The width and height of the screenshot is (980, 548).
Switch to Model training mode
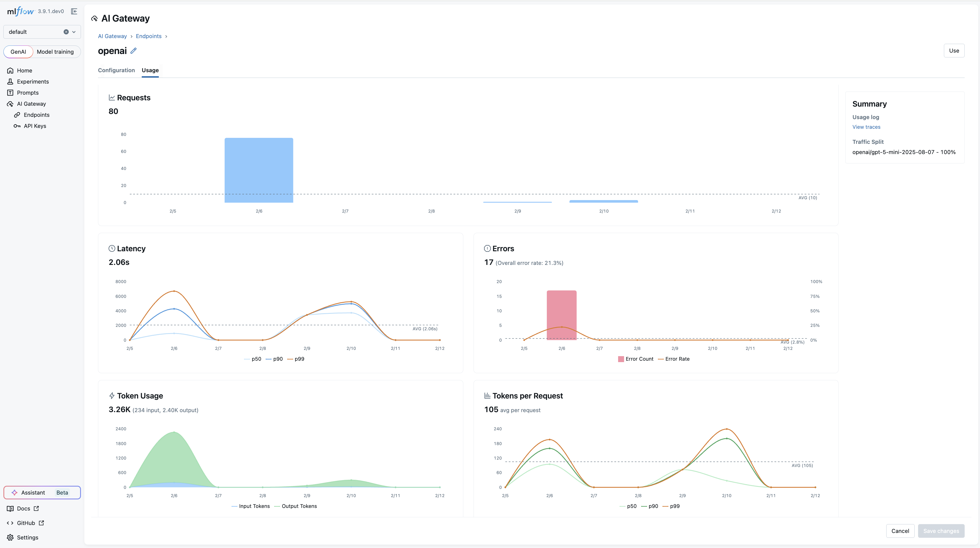point(56,52)
